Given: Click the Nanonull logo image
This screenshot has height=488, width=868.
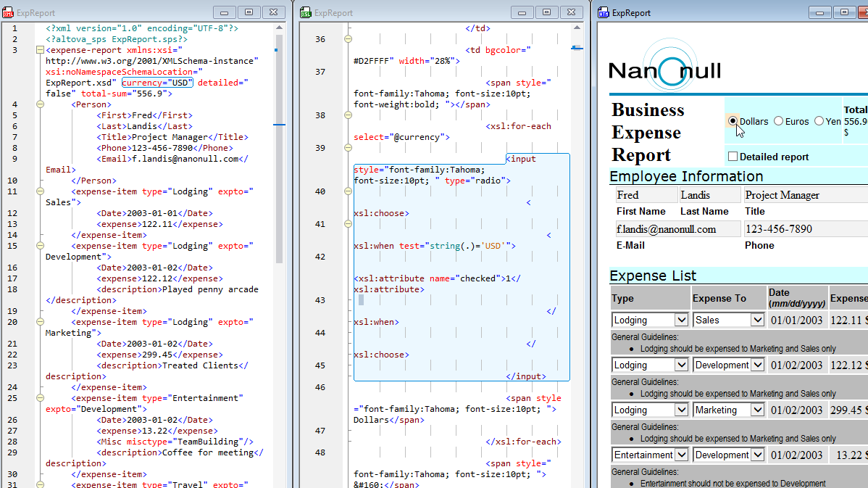Looking at the screenshot, I should tap(665, 67).
